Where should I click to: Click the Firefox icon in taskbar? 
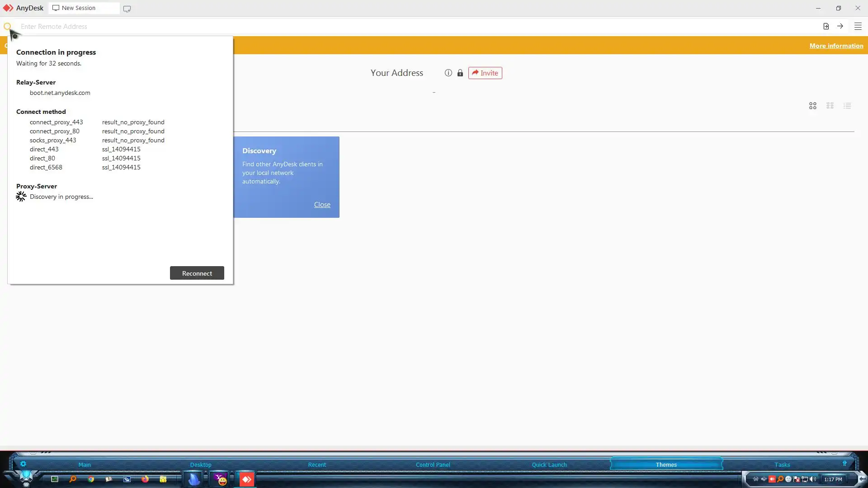tap(145, 479)
